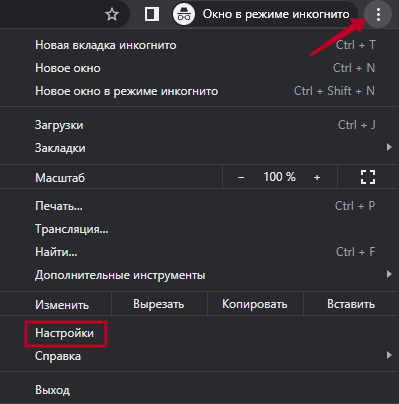Toggle fullscreen mode icon
399x404 pixels.
pos(368,177)
